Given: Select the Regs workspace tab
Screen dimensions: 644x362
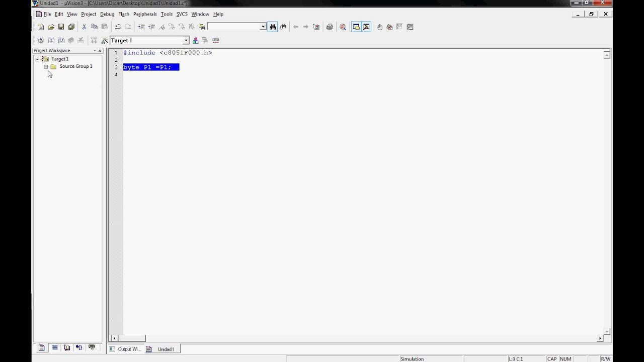Looking at the screenshot, I should [x=55, y=347].
